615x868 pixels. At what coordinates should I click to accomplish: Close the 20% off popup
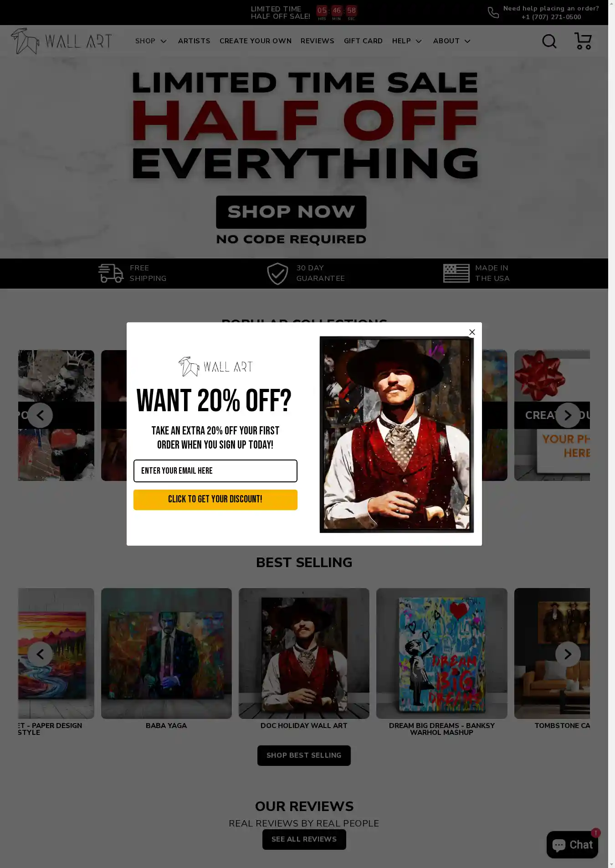pyautogui.click(x=472, y=332)
